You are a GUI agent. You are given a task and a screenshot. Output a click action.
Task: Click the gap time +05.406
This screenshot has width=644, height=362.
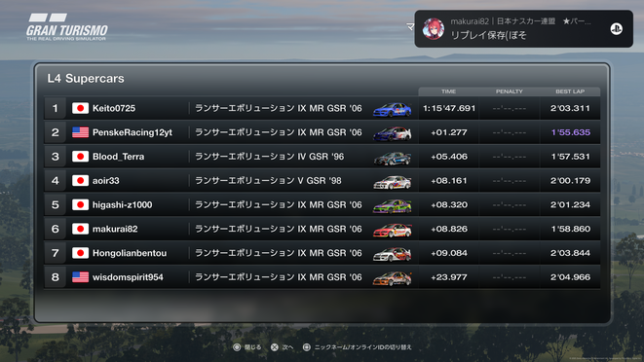(x=449, y=157)
